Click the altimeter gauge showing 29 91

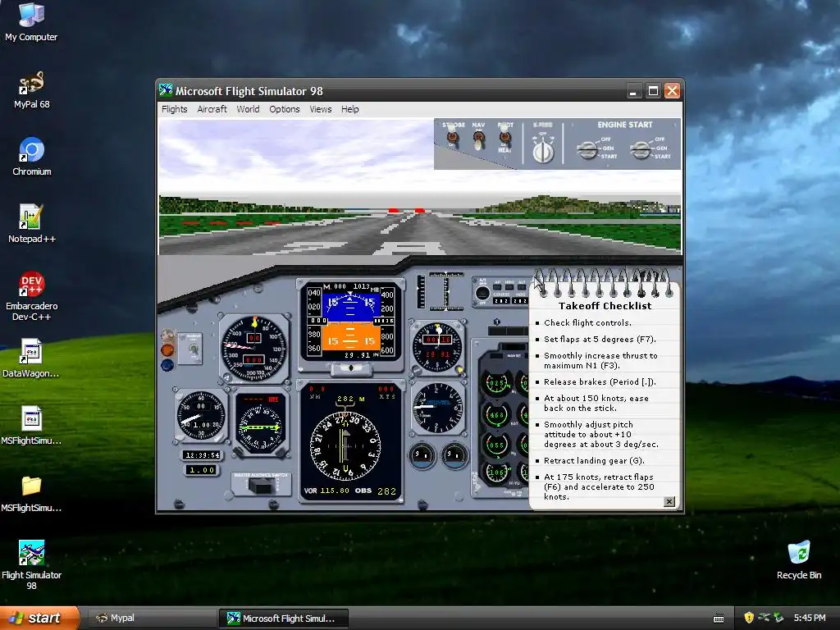pyautogui.click(x=438, y=347)
